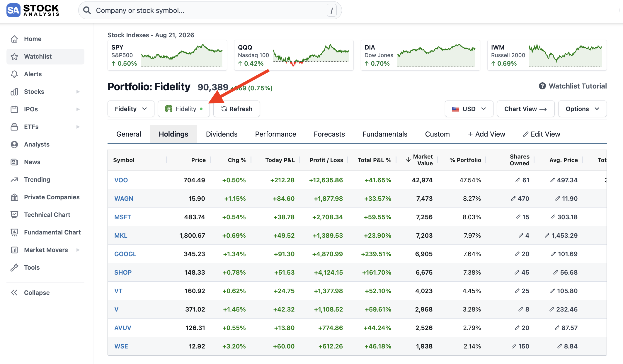Click the Market Movers icon
This screenshot has width=623, height=364.
(x=14, y=250)
